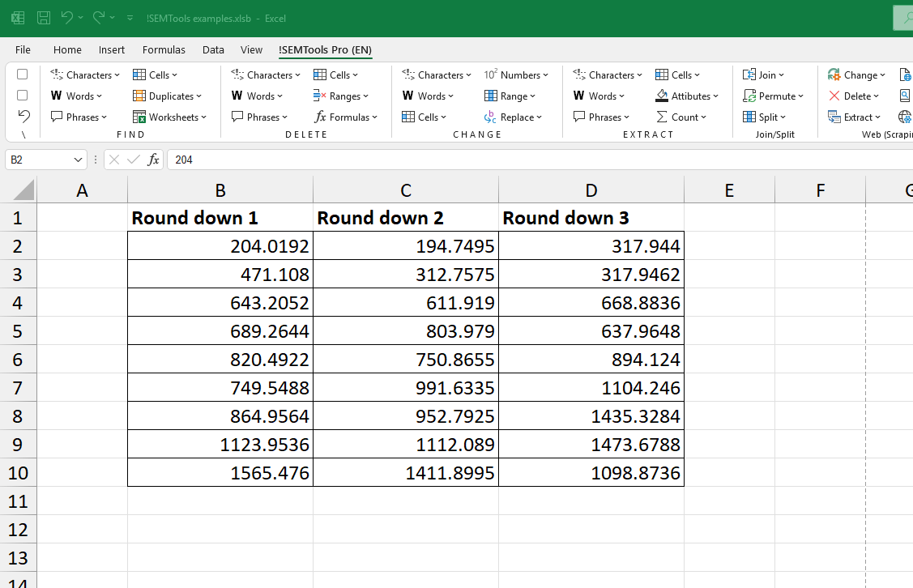Click the Insert Function fx button
The image size is (913, 588).
[154, 160]
